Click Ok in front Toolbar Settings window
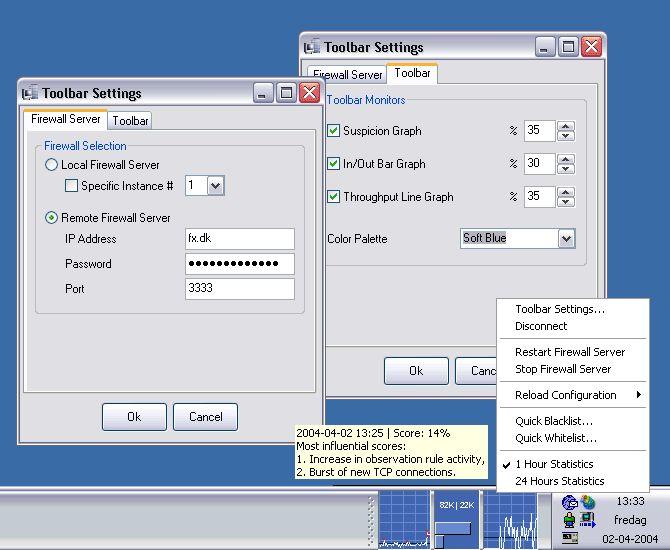The height and width of the screenshot is (550, 670). (x=134, y=417)
